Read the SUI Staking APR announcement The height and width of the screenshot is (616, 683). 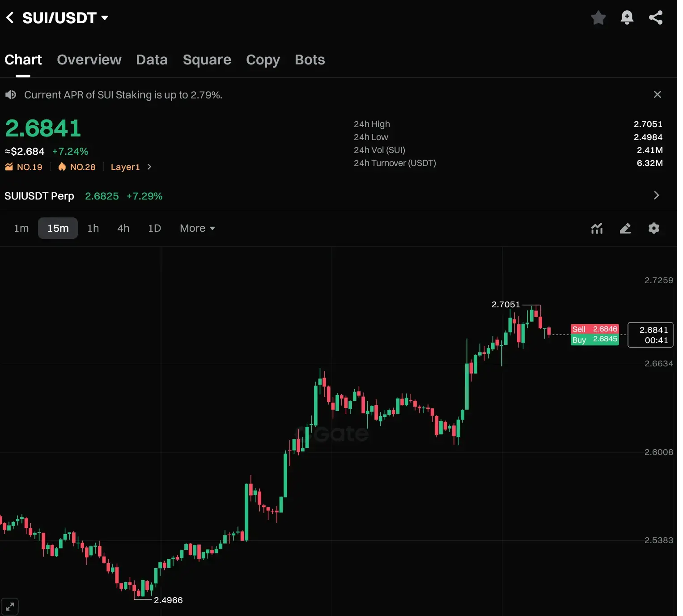[x=123, y=95]
